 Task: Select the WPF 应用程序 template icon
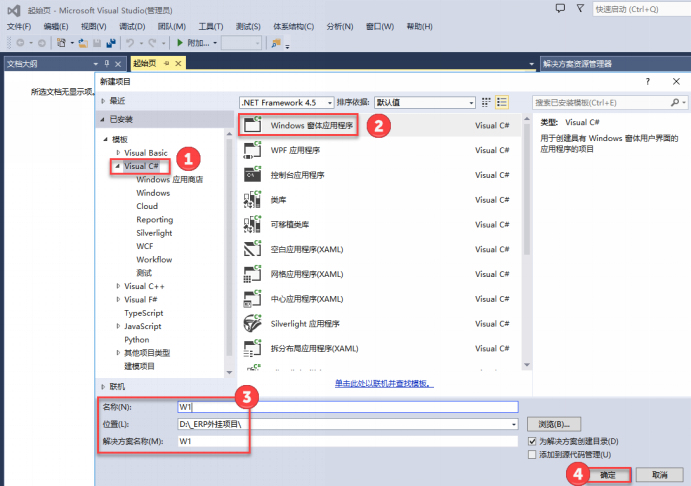point(252,150)
